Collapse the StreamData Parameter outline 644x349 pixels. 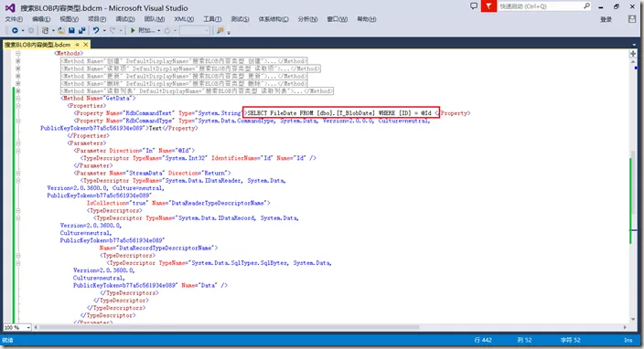click(17, 173)
